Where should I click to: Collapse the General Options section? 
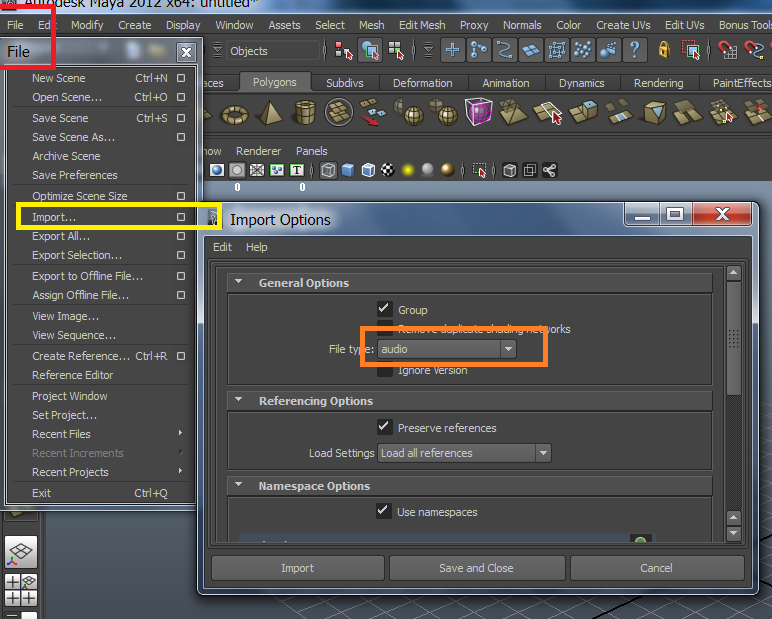[x=239, y=282]
